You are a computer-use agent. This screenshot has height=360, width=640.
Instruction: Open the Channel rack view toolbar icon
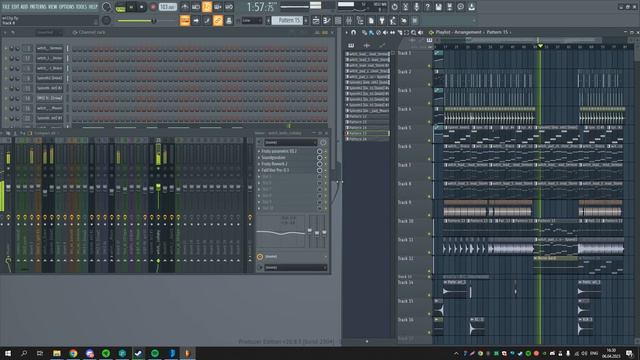(338, 20)
